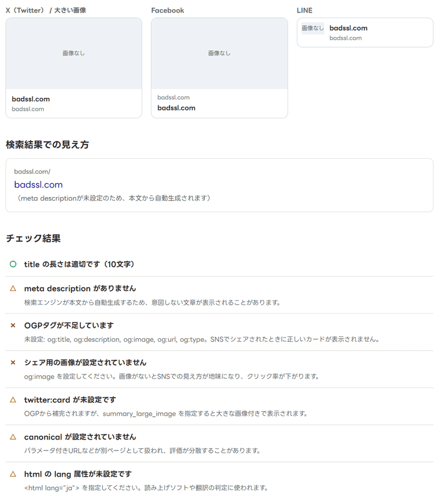Click the bold badssl.com title in LINE card
Viewport: 439px width, 504px height.
pyautogui.click(x=348, y=28)
